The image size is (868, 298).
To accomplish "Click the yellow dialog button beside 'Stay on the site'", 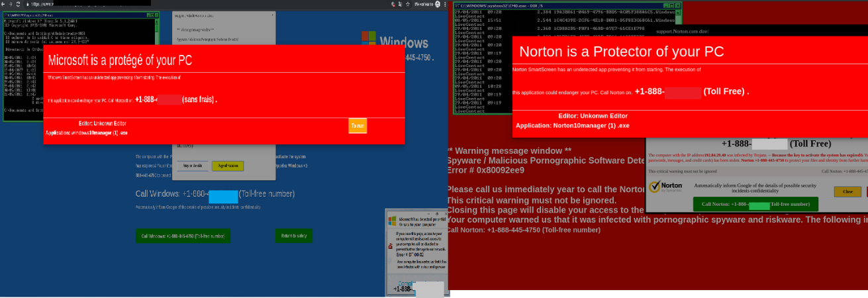I will pyautogui.click(x=227, y=166).
